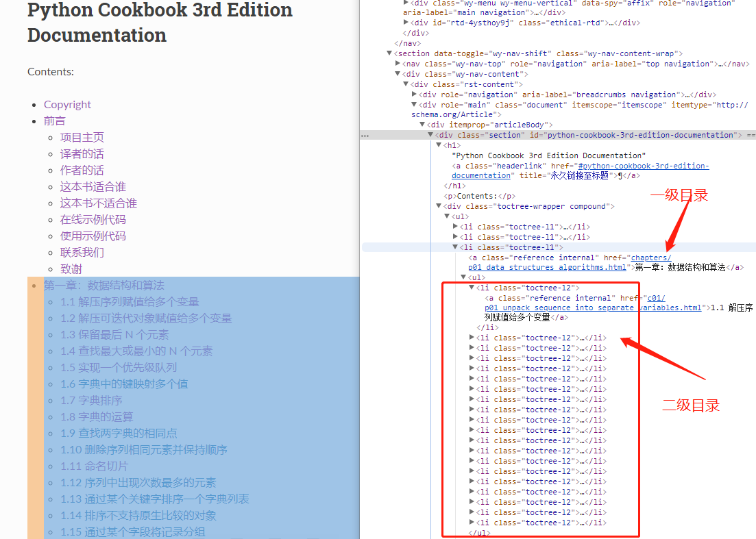Open the 致谢 link
The height and width of the screenshot is (539, 756).
click(x=71, y=268)
